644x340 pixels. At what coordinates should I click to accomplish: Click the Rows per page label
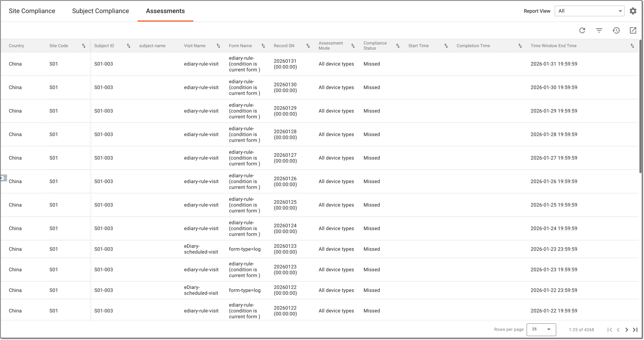click(509, 329)
